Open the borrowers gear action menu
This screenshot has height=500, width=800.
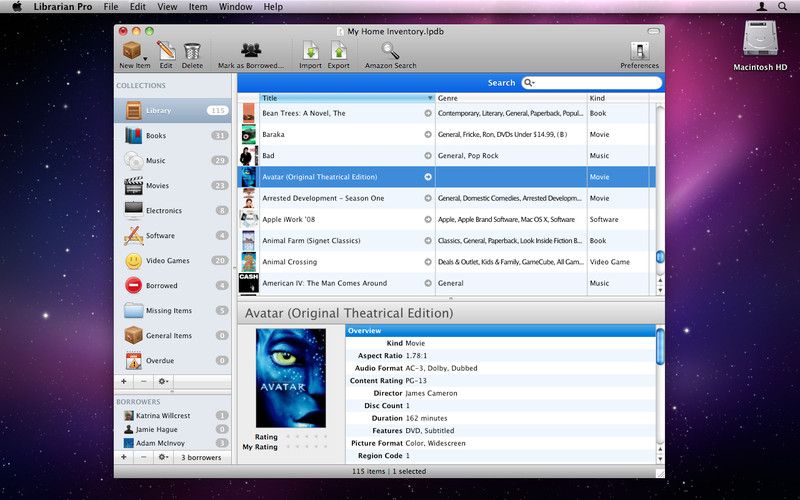(163, 457)
